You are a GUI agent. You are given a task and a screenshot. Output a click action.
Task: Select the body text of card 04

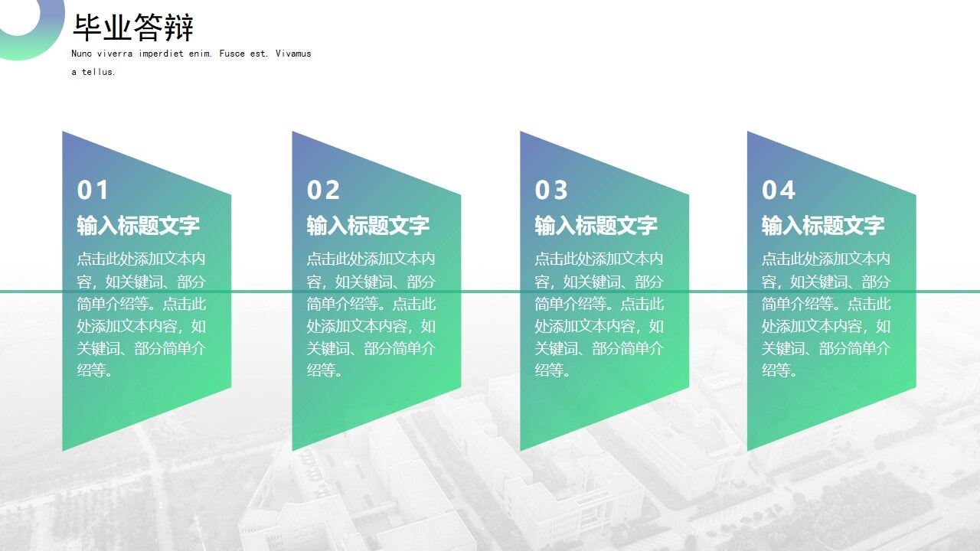click(x=826, y=314)
